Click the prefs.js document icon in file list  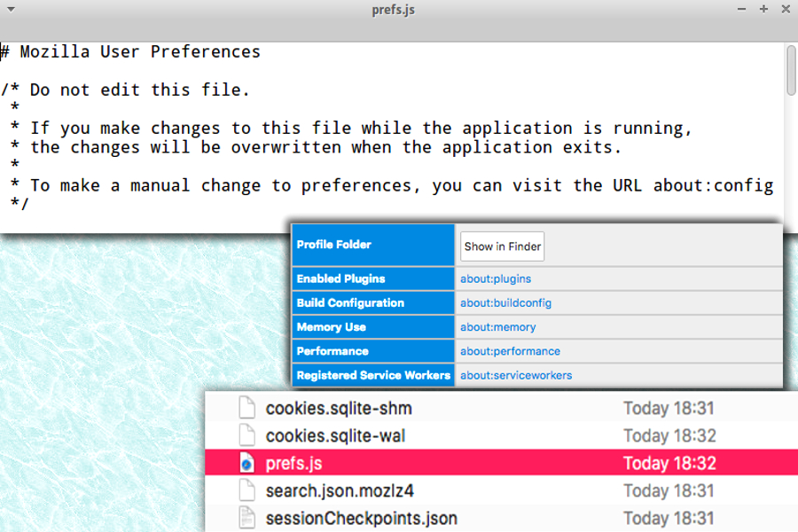pos(247,463)
